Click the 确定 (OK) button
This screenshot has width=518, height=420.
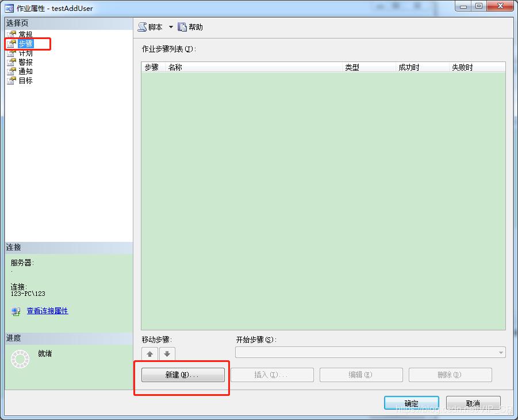click(411, 402)
